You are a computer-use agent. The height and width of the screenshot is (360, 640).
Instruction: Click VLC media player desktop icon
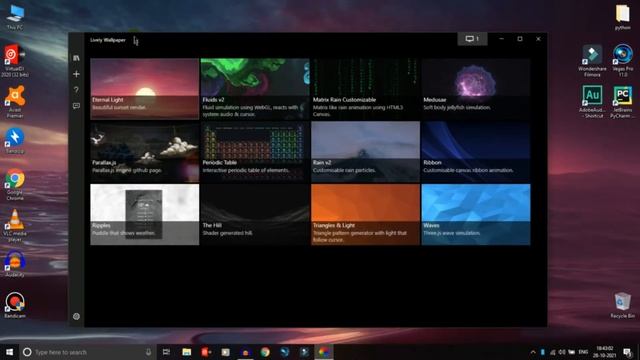point(15,226)
